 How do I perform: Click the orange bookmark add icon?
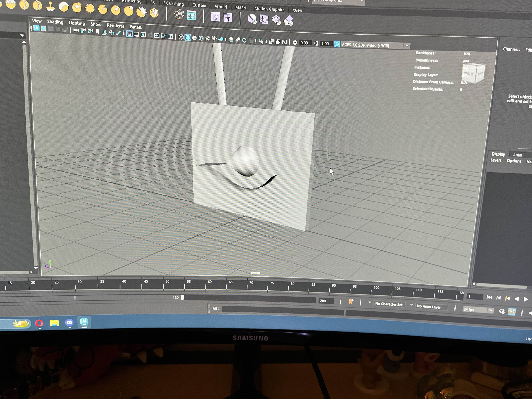[x=351, y=301]
